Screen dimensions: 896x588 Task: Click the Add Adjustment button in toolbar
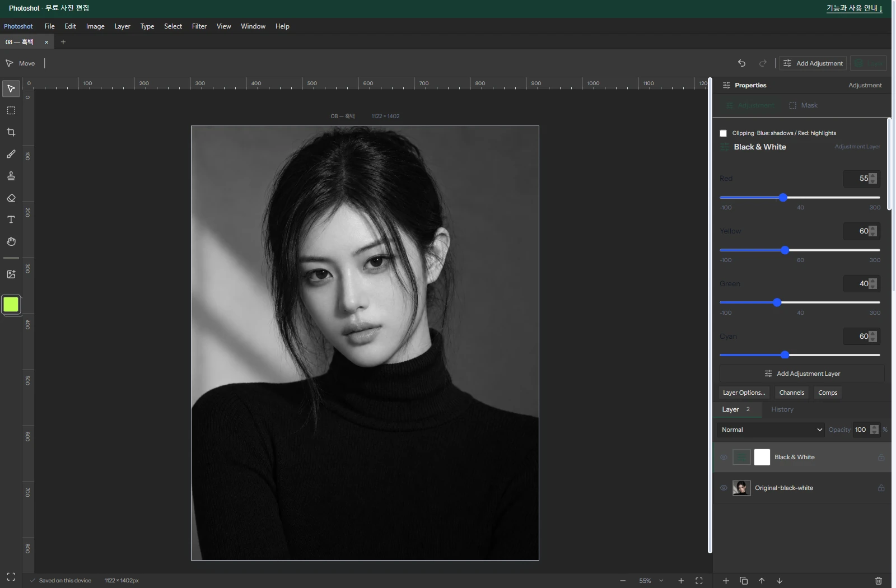tap(813, 63)
